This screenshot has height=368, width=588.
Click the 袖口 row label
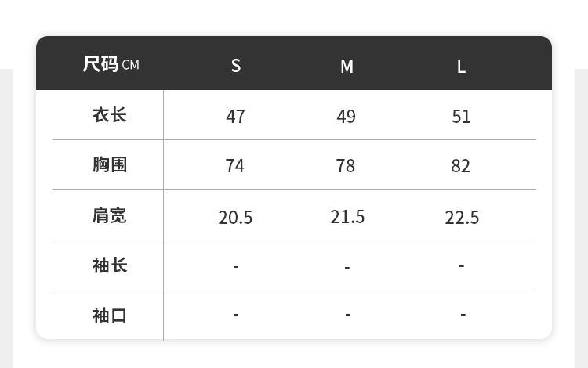click(110, 316)
